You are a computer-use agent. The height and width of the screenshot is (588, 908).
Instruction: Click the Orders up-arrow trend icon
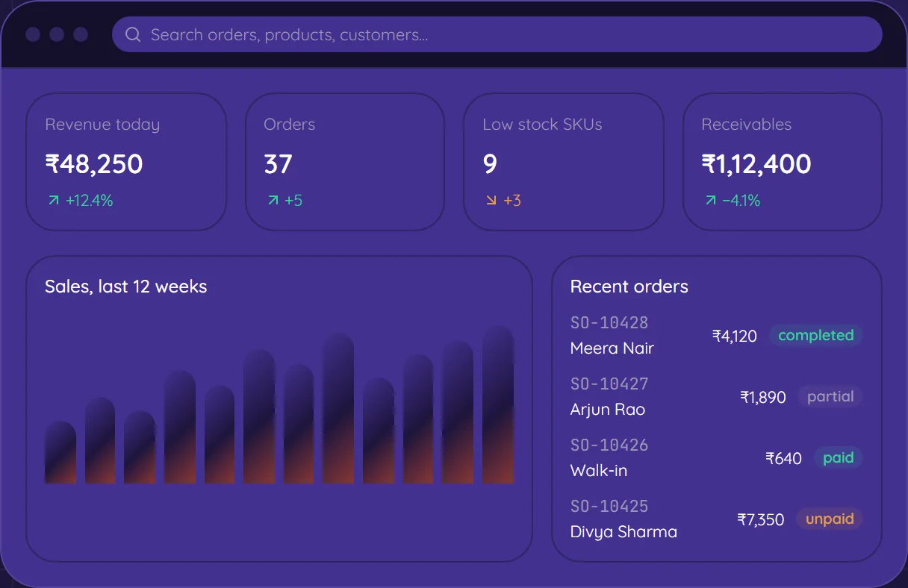(273, 200)
